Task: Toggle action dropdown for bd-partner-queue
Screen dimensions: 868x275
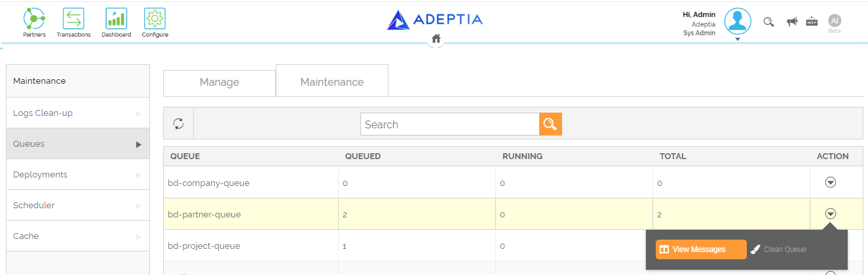Action: click(x=831, y=213)
